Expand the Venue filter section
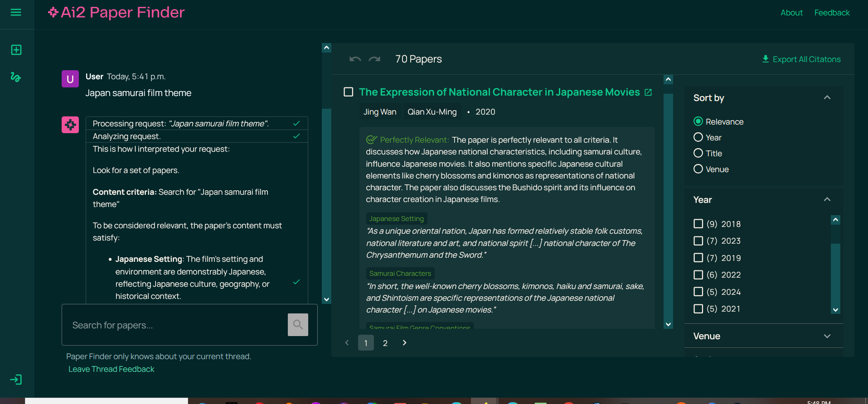 pos(827,336)
